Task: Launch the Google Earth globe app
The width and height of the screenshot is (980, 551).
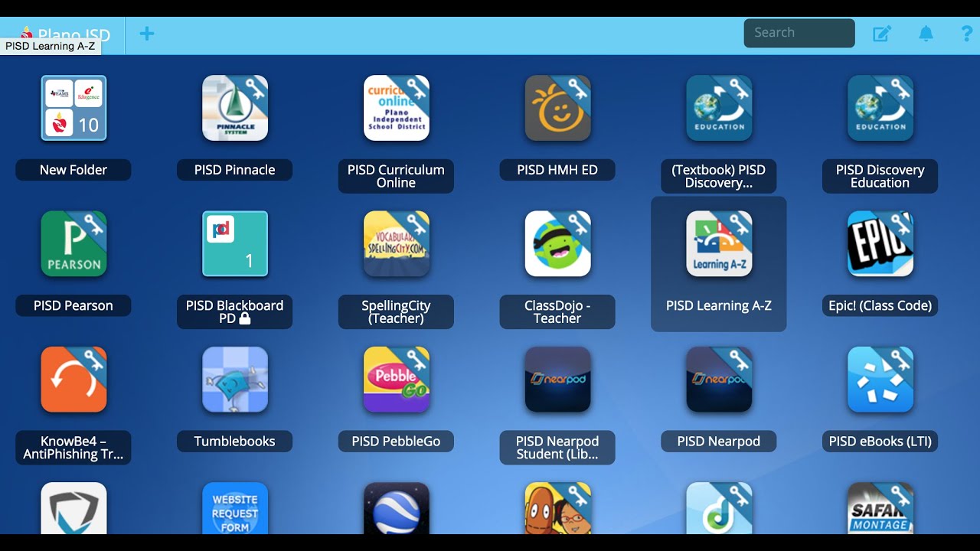Action: [x=397, y=508]
